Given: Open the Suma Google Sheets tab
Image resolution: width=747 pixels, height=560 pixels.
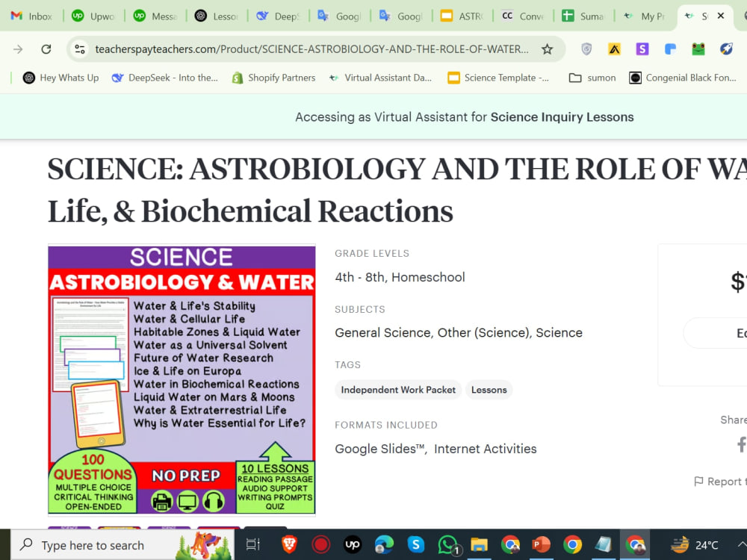Looking at the screenshot, I should (x=584, y=16).
